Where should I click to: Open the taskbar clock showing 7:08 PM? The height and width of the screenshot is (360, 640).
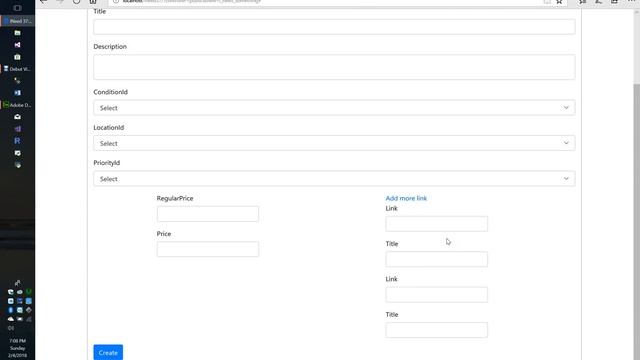[17, 348]
